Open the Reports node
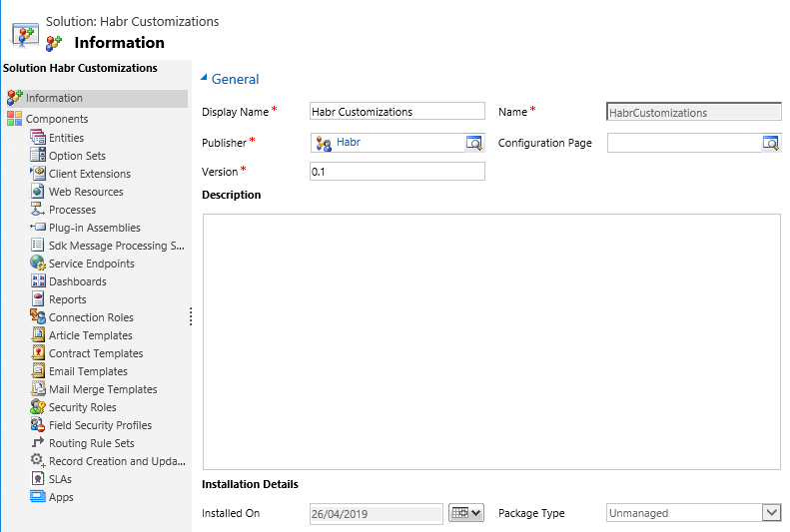Viewport: 790px width, 532px height. pyautogui.click(x=68, y=299)
